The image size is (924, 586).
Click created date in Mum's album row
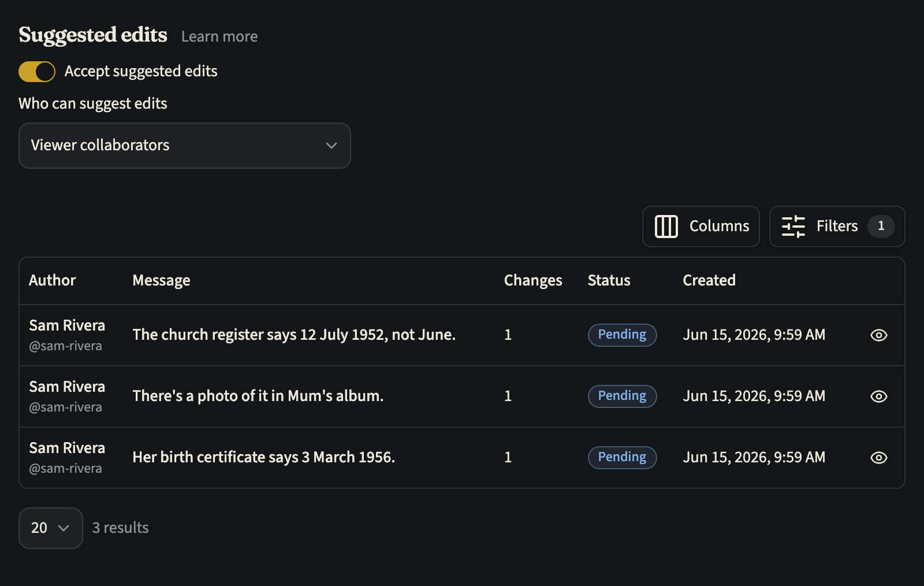point(754,396)
